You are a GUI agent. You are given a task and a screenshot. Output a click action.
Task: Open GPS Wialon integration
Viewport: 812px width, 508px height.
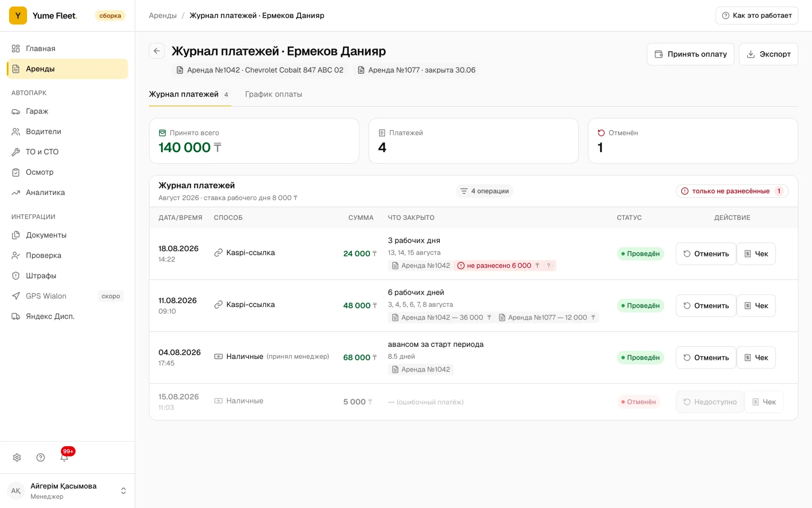[x=68, y=296]
